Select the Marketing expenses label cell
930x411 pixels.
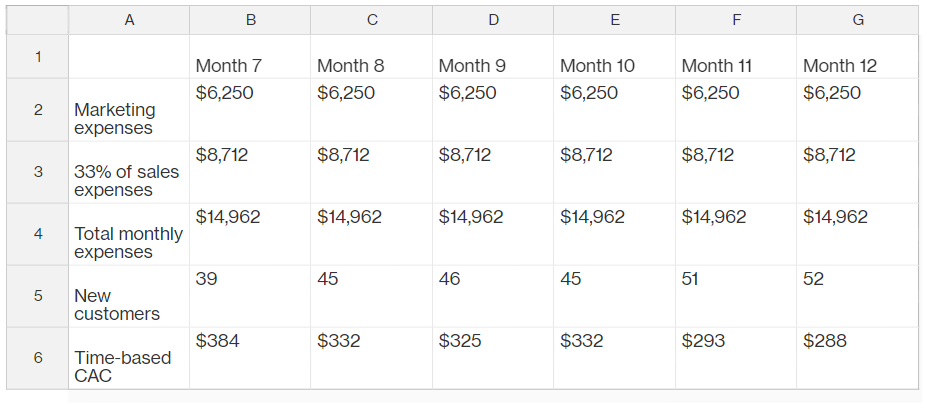(x=129, y=110)
